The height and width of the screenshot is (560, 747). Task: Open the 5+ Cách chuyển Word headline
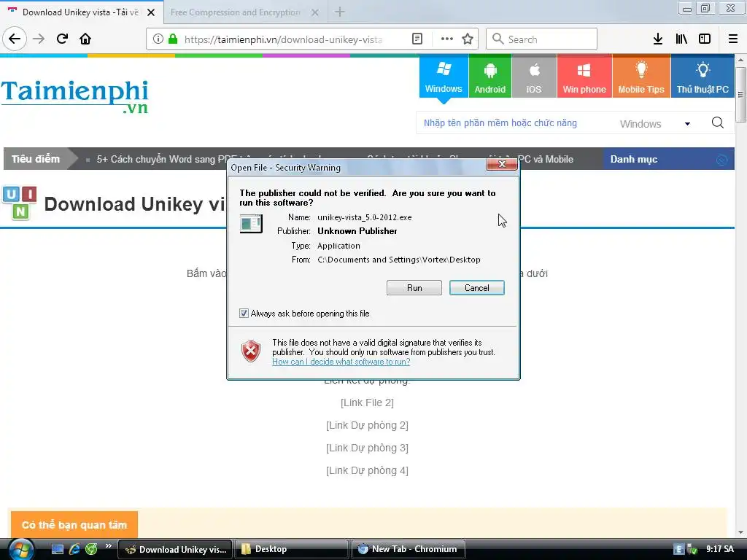click(161, 159)
